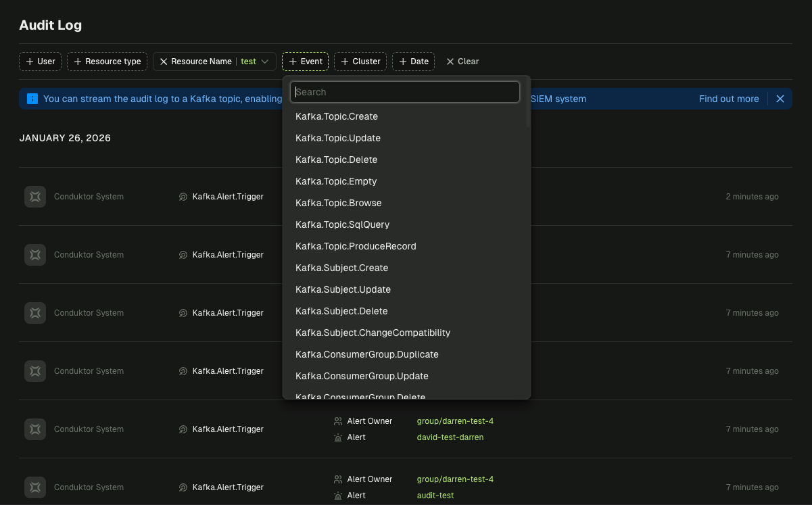The width and height of the screenshot is (812, 505).
Task: Click alert siren icon beside audit-test
Action: coord(338,496)
